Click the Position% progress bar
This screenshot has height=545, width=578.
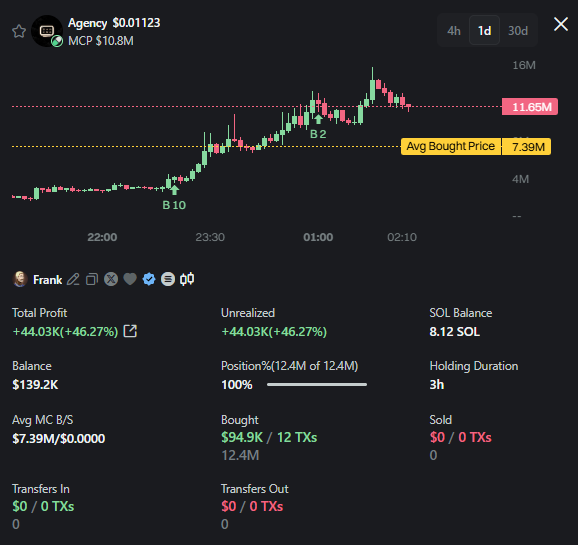point(317,385)
